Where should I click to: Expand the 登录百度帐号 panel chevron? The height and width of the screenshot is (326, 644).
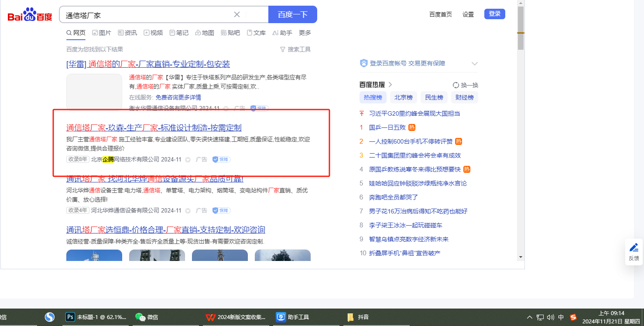tap(475, 64)
